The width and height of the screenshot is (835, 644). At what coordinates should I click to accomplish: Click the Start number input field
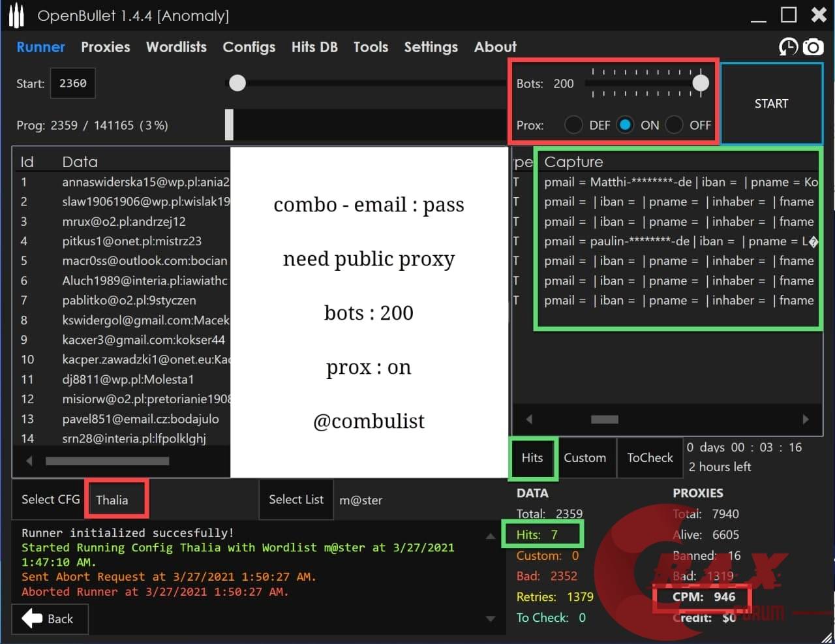(73, 83)
